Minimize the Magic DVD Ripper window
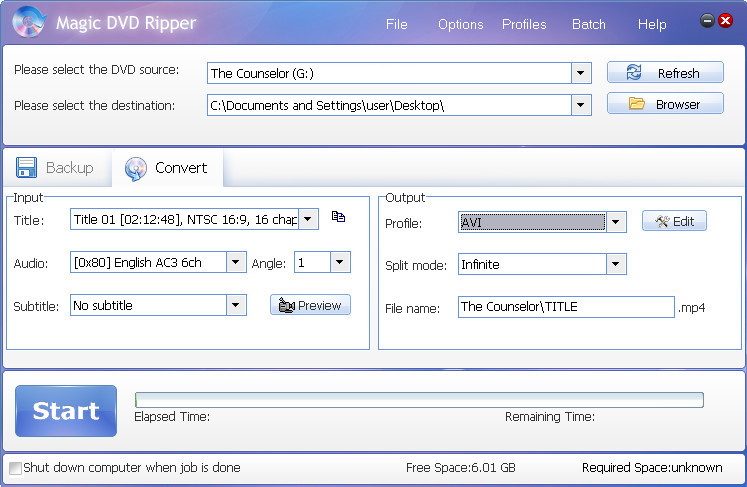747x487 pixels. coord(707,20)
